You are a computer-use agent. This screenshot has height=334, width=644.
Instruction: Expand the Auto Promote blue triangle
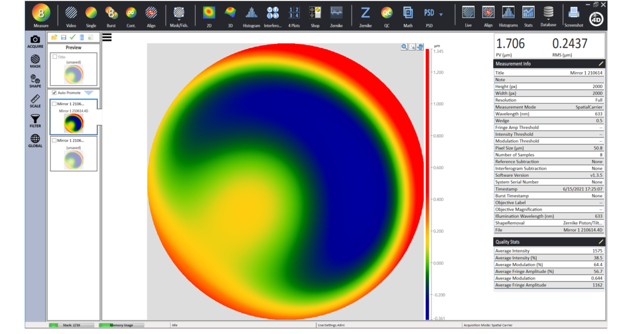(x=89, y=93)
